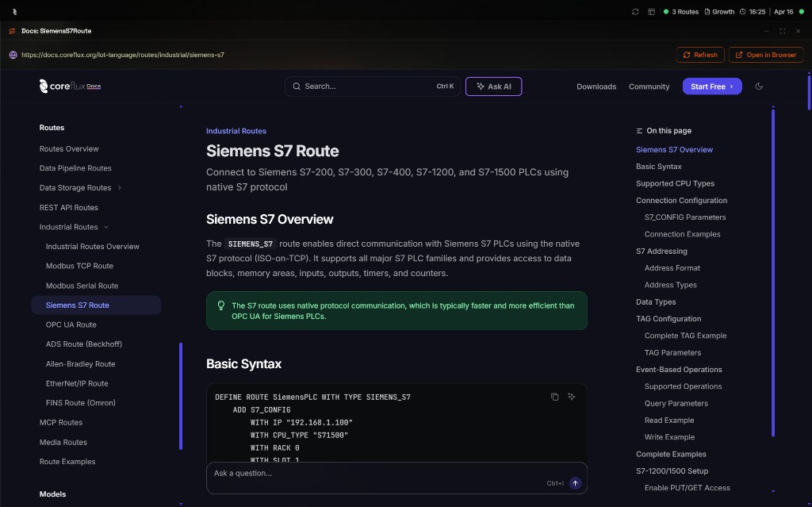Jump to S7 Addressing section

point(661,252)
